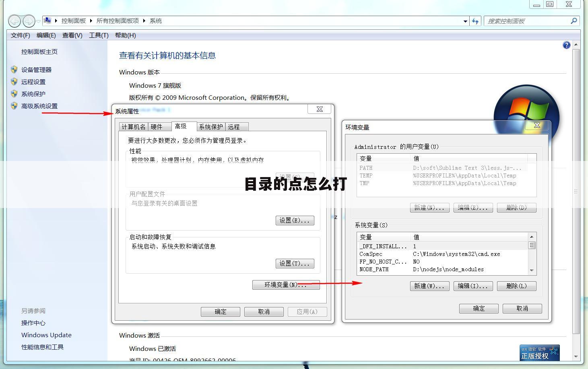Click system variables list scroll down arrow
Viewport: 588px width, 369px height.
[x=532, y=271]
